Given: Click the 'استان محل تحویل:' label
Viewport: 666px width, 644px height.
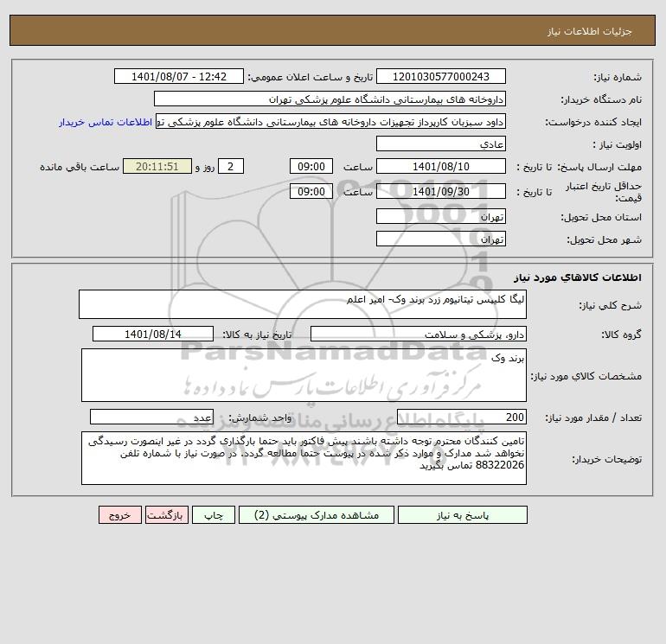Looking at the screenshot, I should coord(601,217).
